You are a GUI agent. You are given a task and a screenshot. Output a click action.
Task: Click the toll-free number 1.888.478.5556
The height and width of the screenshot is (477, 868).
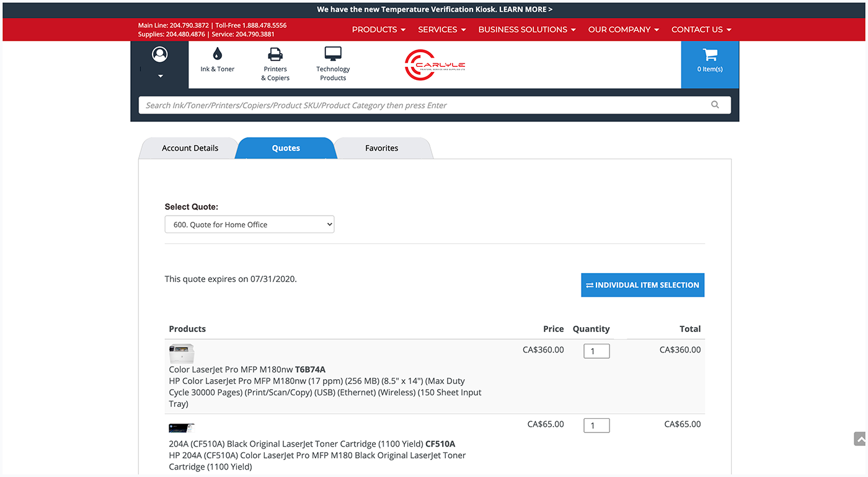(x=264, y=25)
